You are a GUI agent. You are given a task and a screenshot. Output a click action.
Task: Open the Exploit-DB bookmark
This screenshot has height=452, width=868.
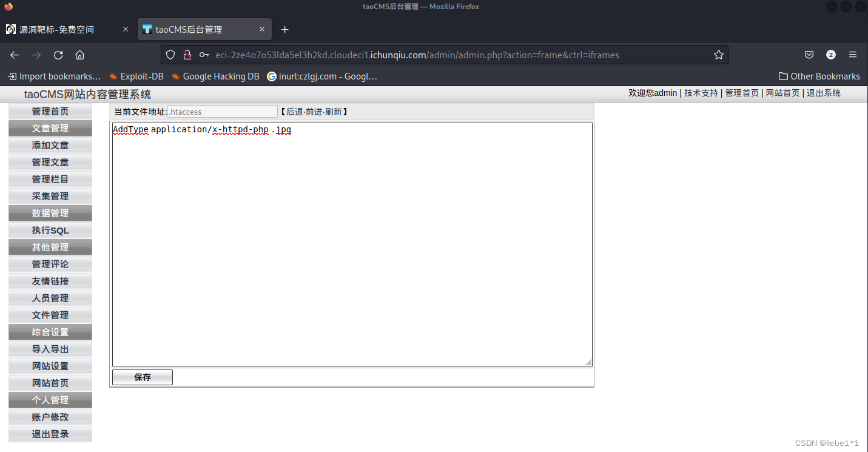(136, 76)
